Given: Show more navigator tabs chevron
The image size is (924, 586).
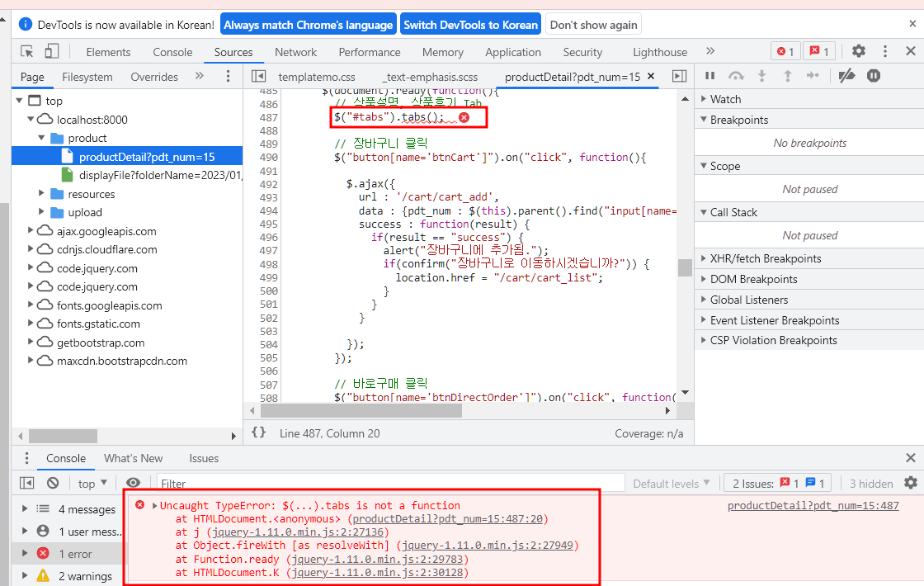Looking at the screenshot, I should (199, 76).
